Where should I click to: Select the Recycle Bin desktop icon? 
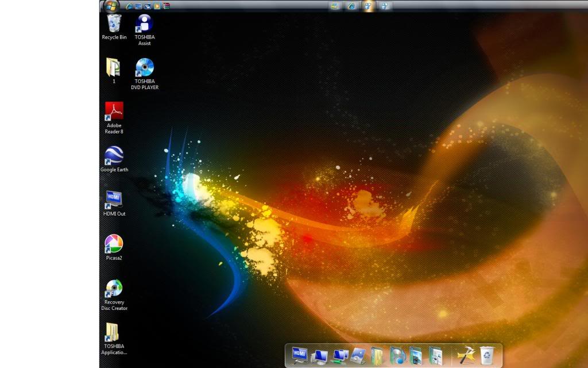[x=114, y=27]
